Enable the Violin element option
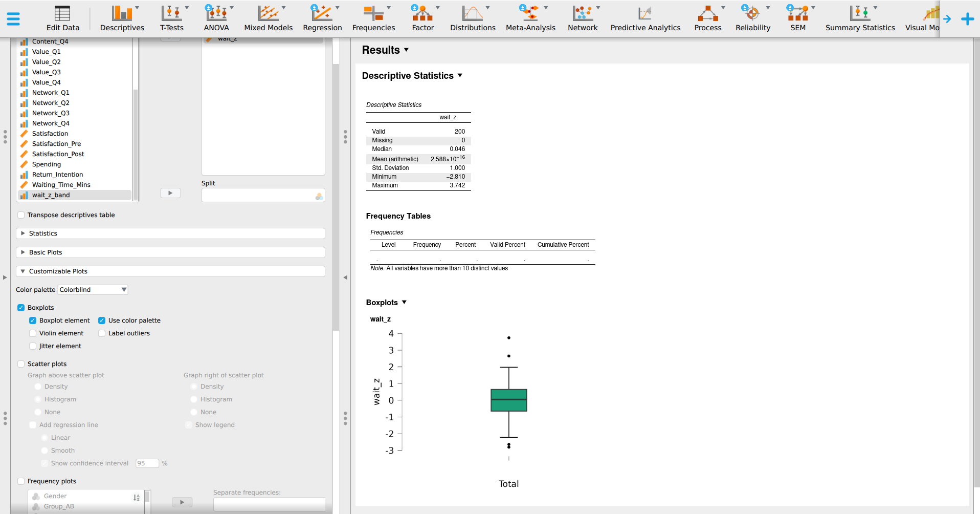Screen dimensions: 980x514 [x=33, y=333]
